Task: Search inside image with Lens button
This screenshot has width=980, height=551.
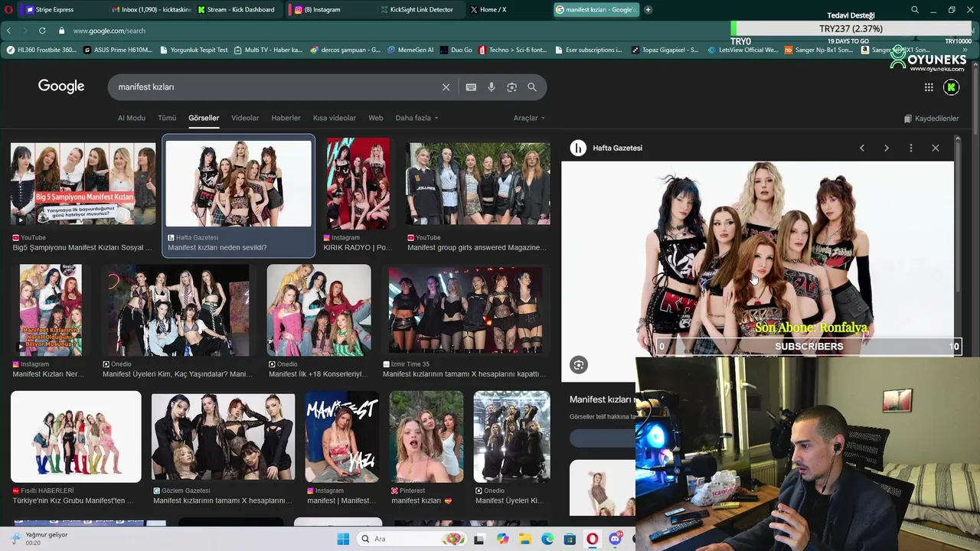Action: 579,365
